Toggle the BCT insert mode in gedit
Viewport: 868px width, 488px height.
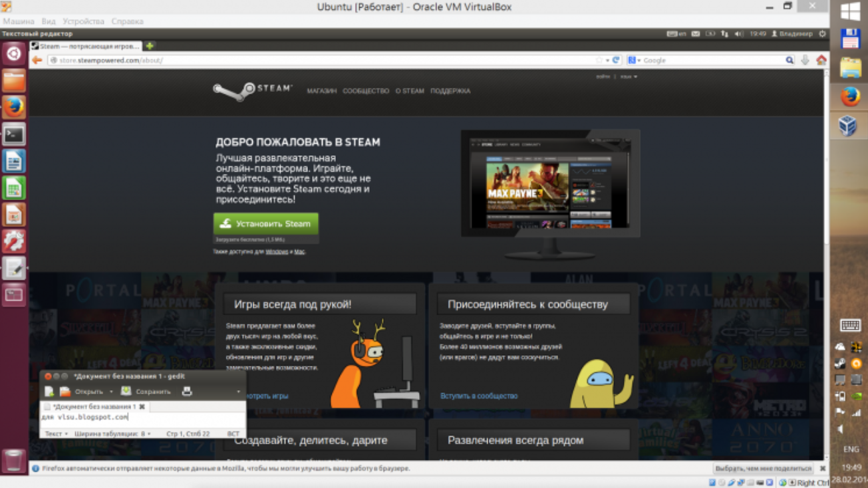point(233,433)
